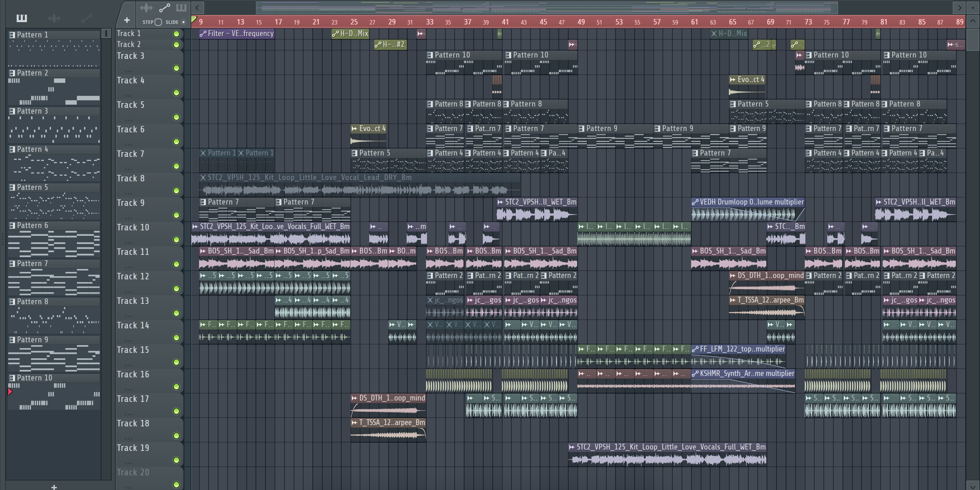The width and height of the screenshot is (980, 490).
Task: Mute Track 17 using its green LED
Action: [x=176, y=411]
